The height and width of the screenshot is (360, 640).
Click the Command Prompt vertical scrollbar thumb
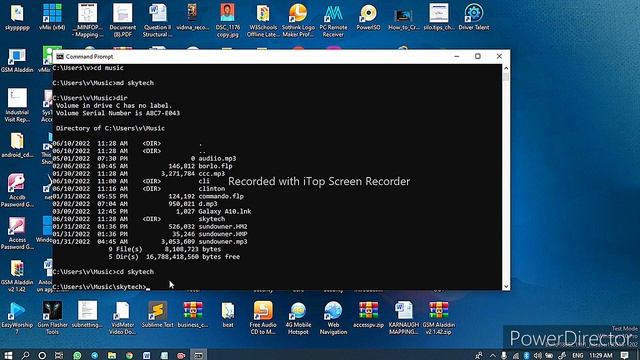pos(506,77)
